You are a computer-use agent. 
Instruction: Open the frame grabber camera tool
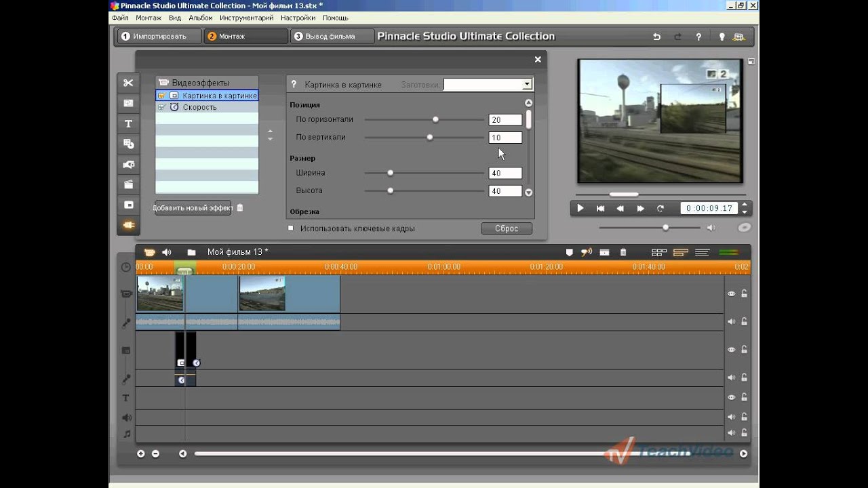128,164
